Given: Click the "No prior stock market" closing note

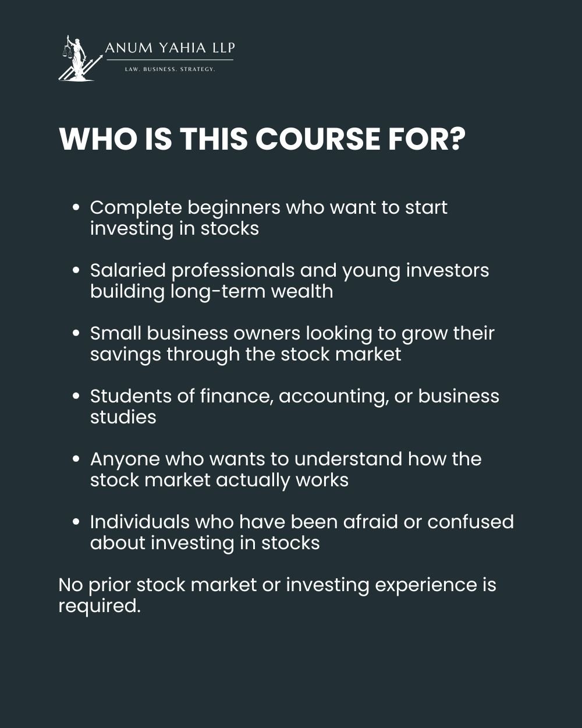Looking at the screenshot, I should tap(277, 585).
